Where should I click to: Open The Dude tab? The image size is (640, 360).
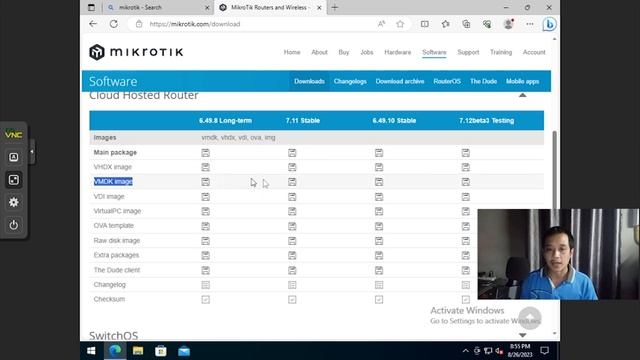[483, 81]
